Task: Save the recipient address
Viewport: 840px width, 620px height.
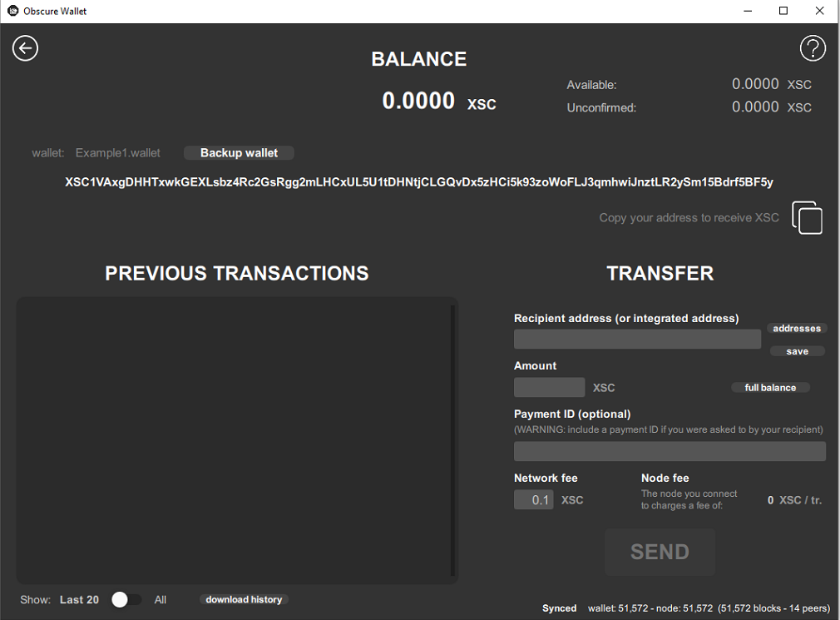Action: pyautogui.click(x=796, y=351)
